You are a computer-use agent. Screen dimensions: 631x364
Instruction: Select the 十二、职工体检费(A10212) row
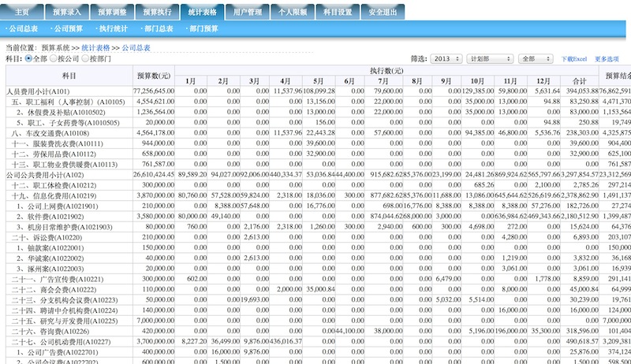point(54,186)
